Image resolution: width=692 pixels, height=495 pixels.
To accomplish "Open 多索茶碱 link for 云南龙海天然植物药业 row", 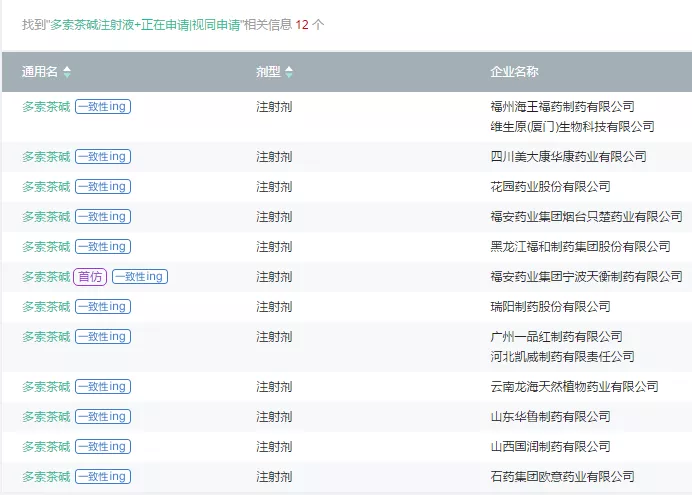I will (46, 386).
